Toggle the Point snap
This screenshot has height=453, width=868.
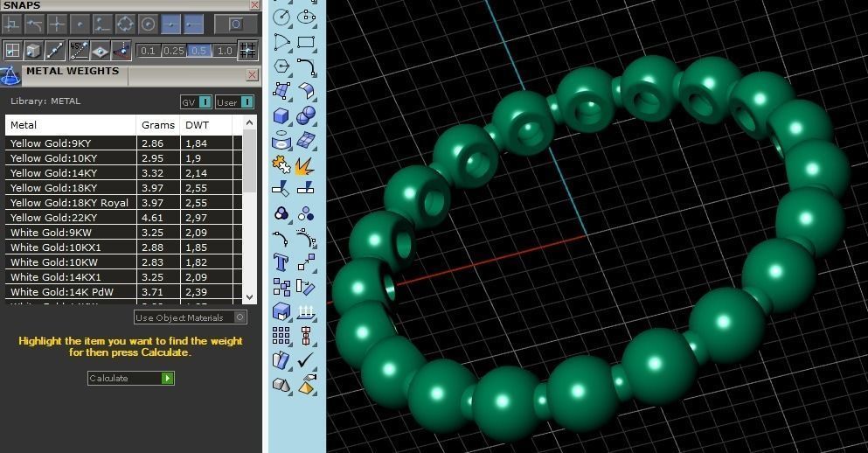80,24
